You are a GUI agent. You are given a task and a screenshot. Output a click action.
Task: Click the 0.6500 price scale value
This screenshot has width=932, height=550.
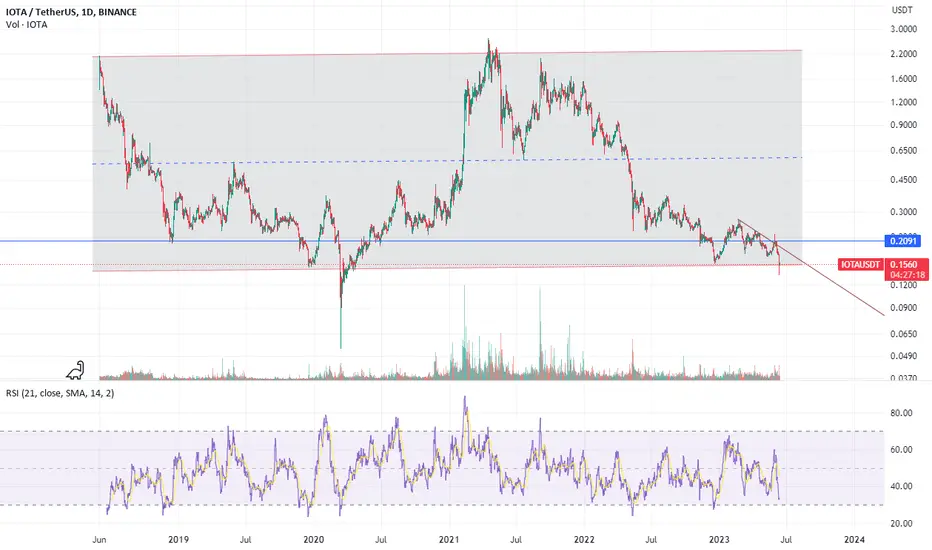(x=903, y=151)
